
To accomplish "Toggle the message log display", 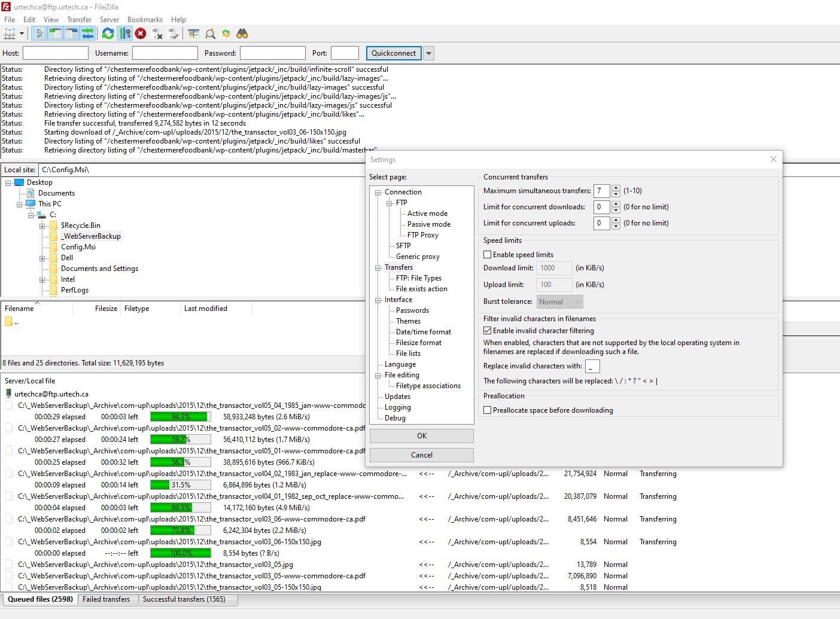I will click(x=38, y=33).
